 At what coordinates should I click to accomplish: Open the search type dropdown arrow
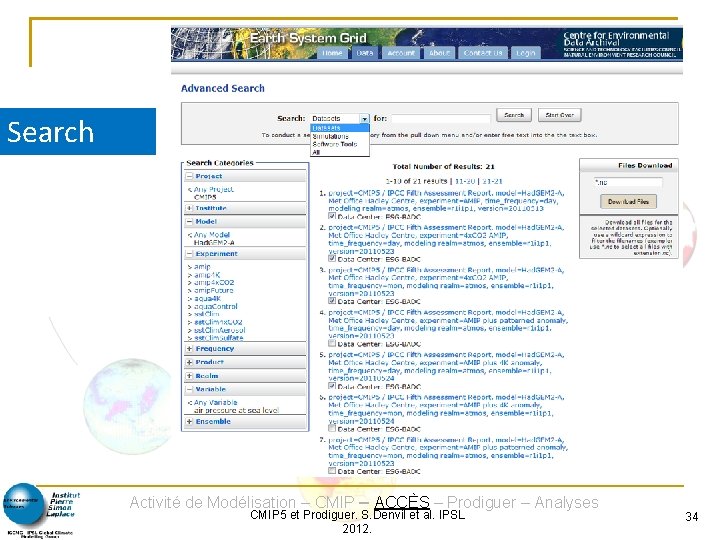(x=365, y=119)
